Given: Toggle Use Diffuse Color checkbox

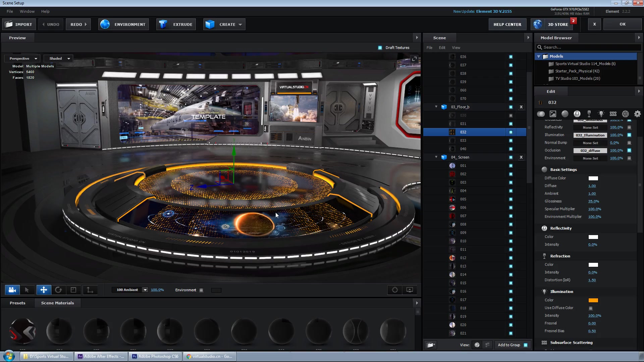Looking at the screenshot, I should point(591,308).
